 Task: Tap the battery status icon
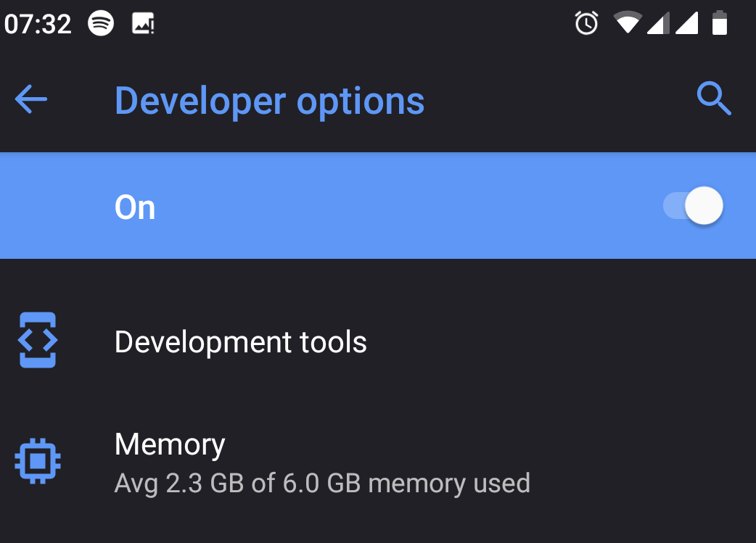click(x=719, y=23)
